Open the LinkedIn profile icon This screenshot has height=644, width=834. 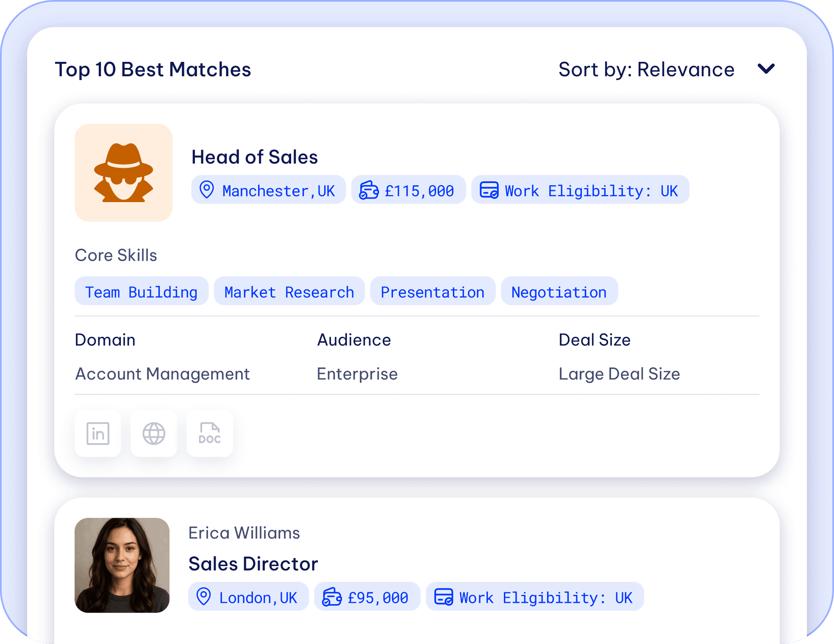coord(98,433)
